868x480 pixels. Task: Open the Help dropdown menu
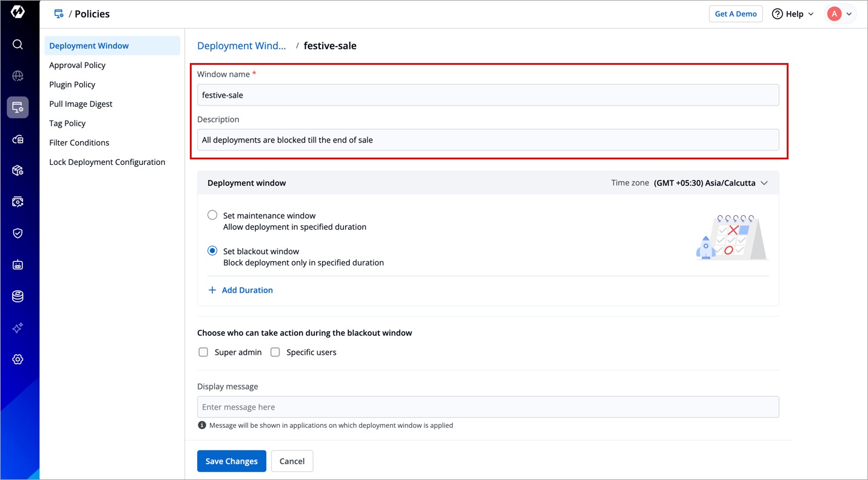[x=792, y=14]
